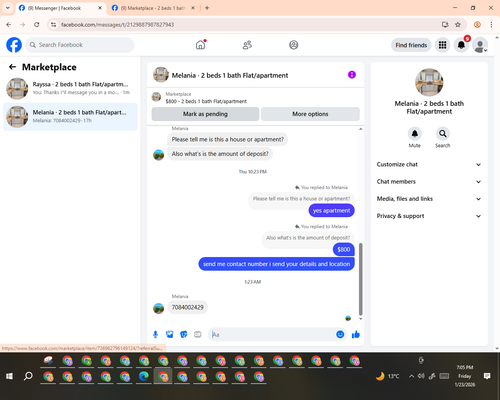The height and width of the screenshot is (400, 500).
Task: Open the $800 listing link in chat header
Action: coord(206,101)
